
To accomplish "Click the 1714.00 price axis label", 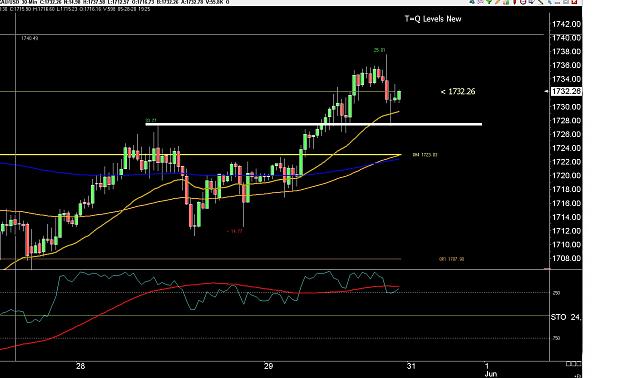I will [566, 217].
